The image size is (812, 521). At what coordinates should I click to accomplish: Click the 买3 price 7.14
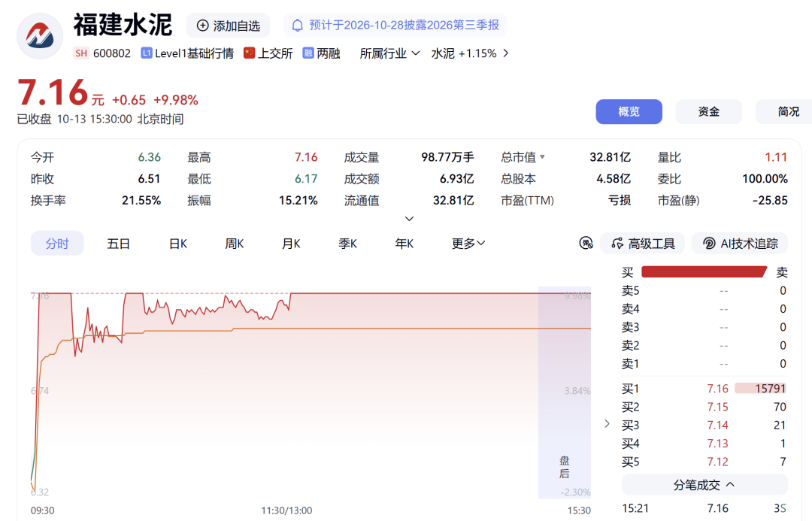717,426
